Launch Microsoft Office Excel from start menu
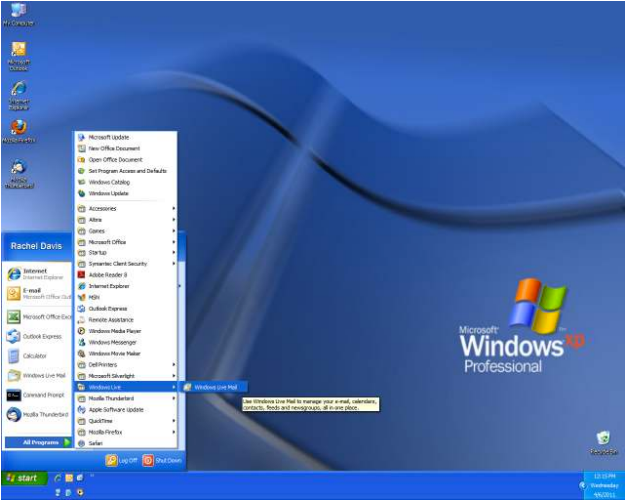The width and height of the screenshot is (625, 500). tap(37, 317)
